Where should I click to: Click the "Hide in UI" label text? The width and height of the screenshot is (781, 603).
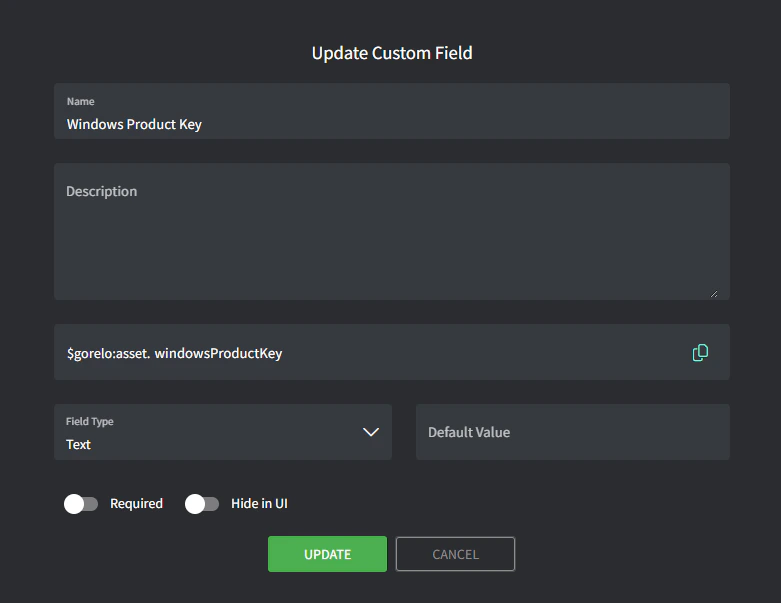pyautogui.click(x=259, y=504)
